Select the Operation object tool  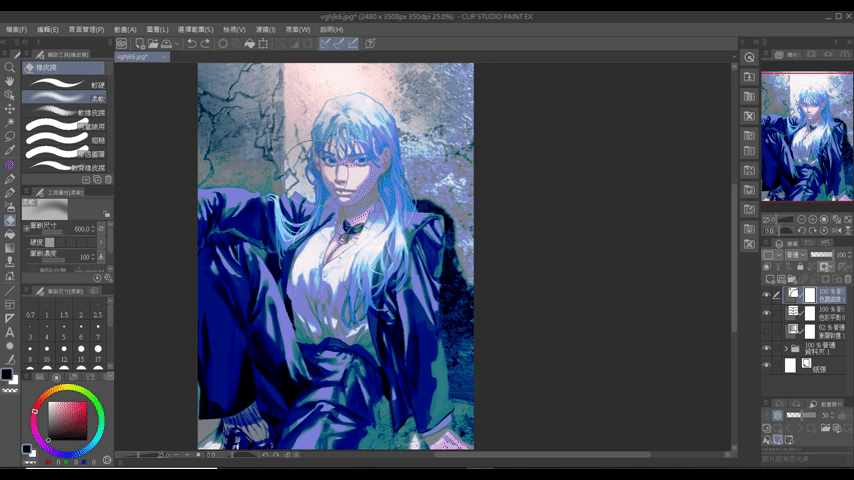pyautogui.click(x=9, y=95)
